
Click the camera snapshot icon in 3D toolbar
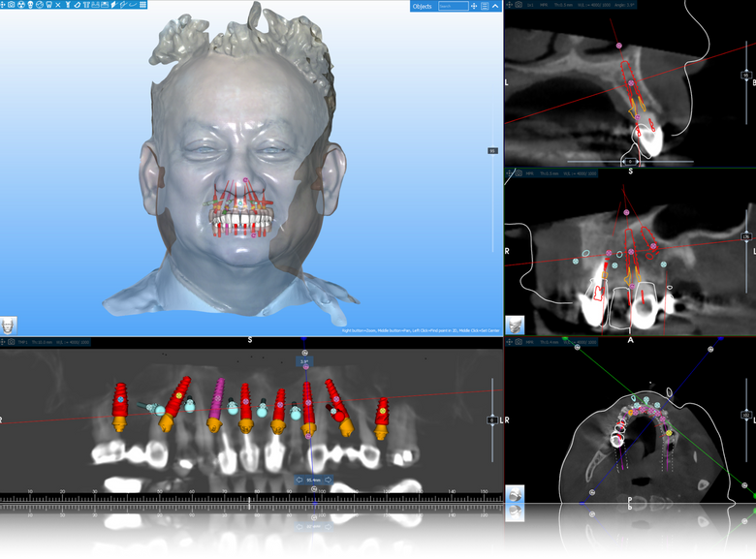pos(11,5)
